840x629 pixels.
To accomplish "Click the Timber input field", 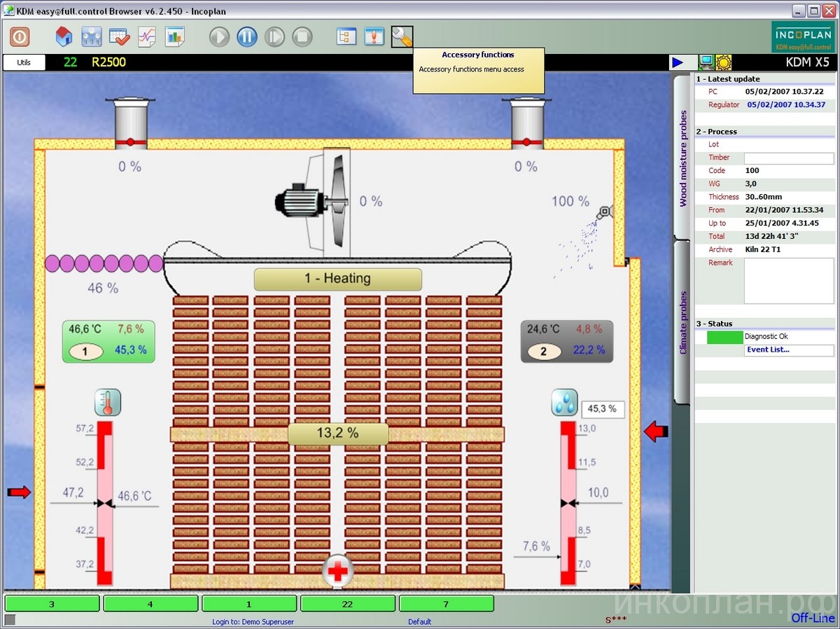I will [789, 158].
